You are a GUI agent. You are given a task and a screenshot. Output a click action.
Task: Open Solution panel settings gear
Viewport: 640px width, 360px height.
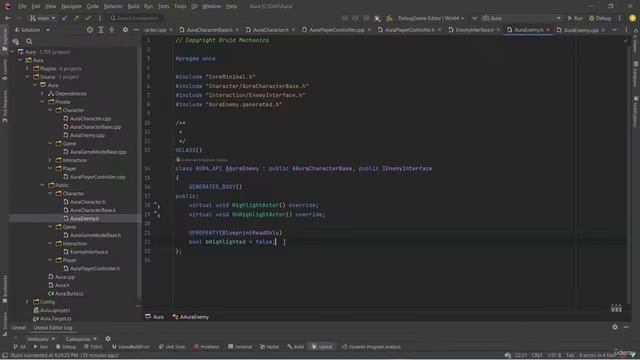tap(125, 30)
